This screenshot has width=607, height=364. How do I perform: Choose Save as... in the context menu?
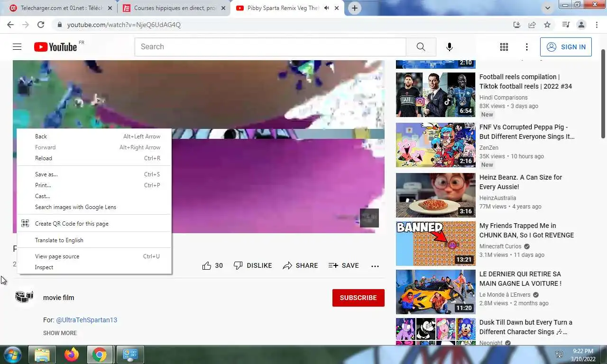[x=94, y=174]
